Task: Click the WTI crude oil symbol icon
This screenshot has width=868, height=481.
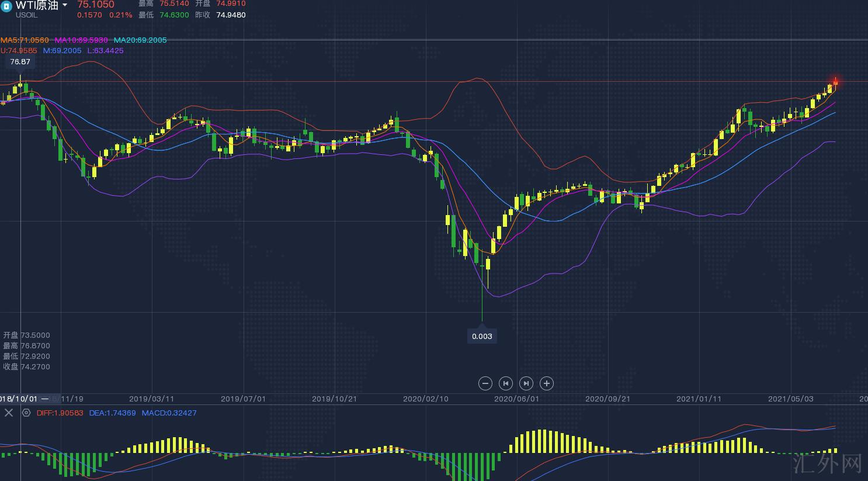Action: click(x=7, y=6)
